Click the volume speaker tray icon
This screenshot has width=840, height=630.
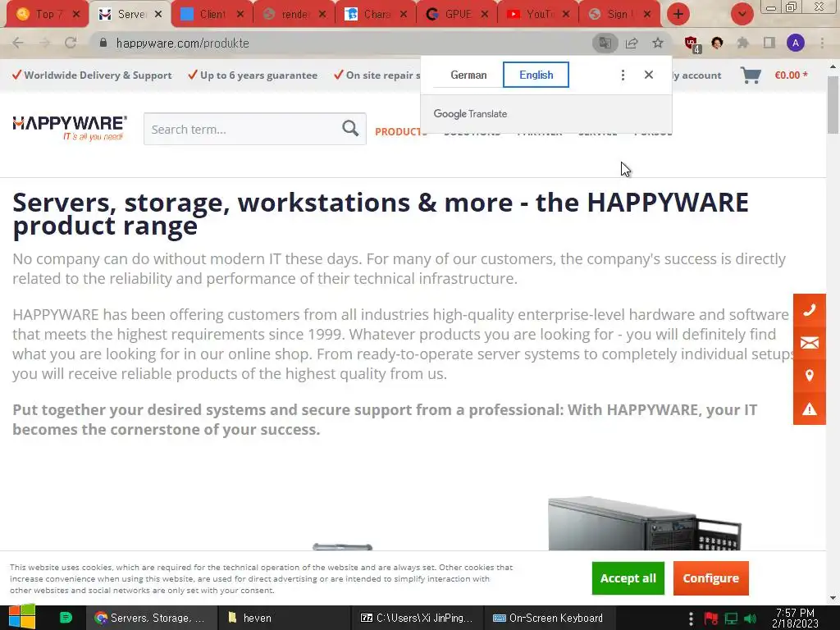[x=751, y=619]
